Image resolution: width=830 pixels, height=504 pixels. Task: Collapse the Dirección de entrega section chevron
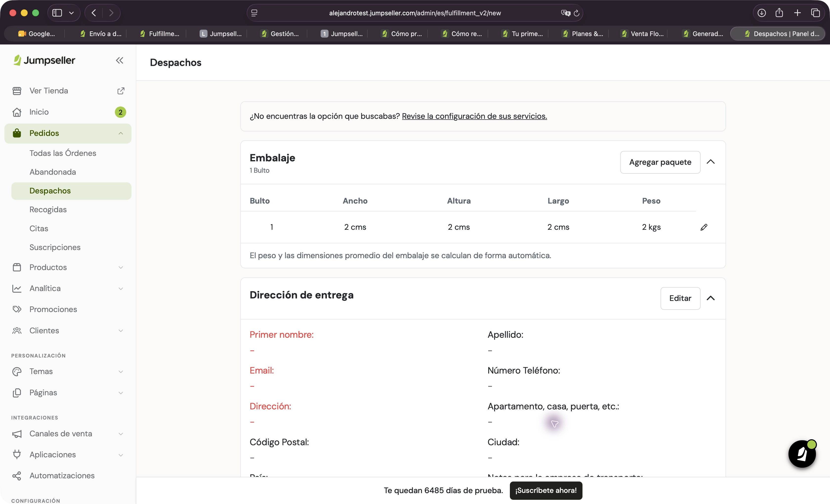[x=711, y=298]
